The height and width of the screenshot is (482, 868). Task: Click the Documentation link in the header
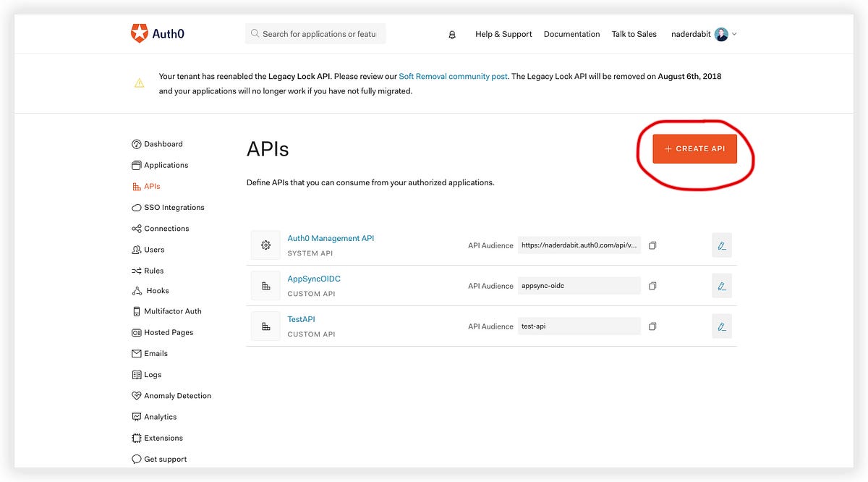(x=571, y=33)
